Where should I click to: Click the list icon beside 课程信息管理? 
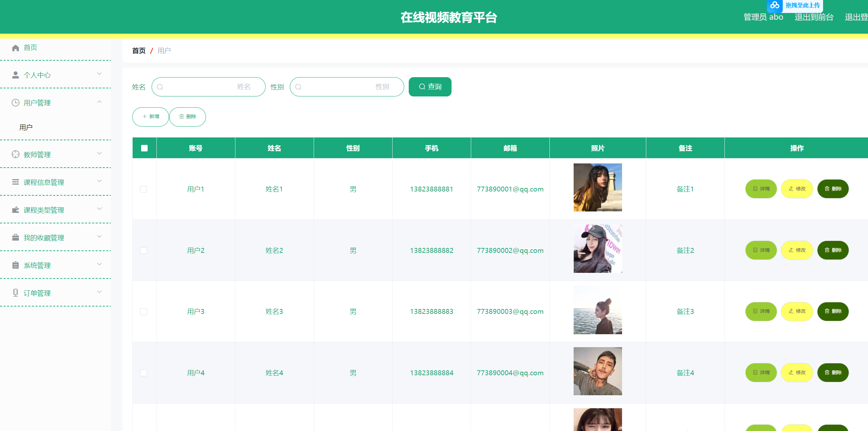tap(15, 182)
